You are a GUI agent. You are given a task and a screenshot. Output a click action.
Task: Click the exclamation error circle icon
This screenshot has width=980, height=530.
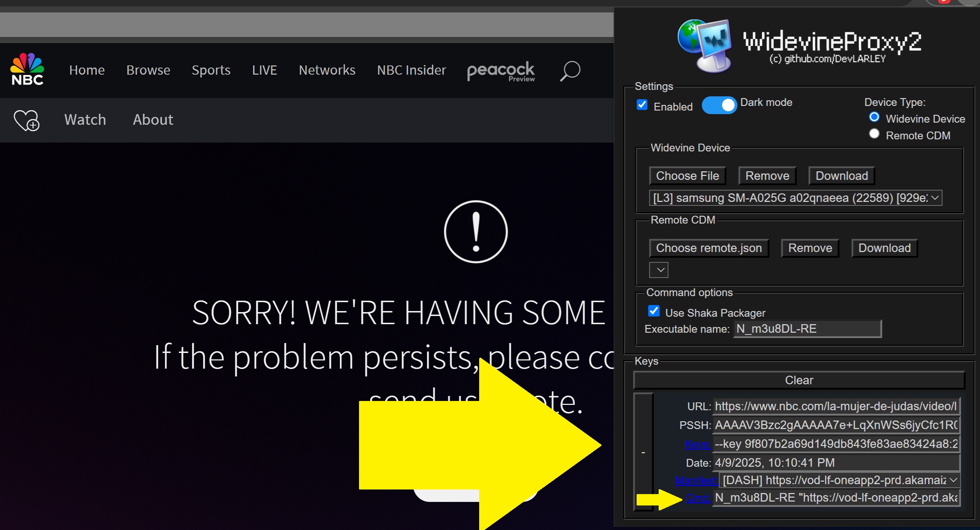pyautogui.click(x=476, y=232)
